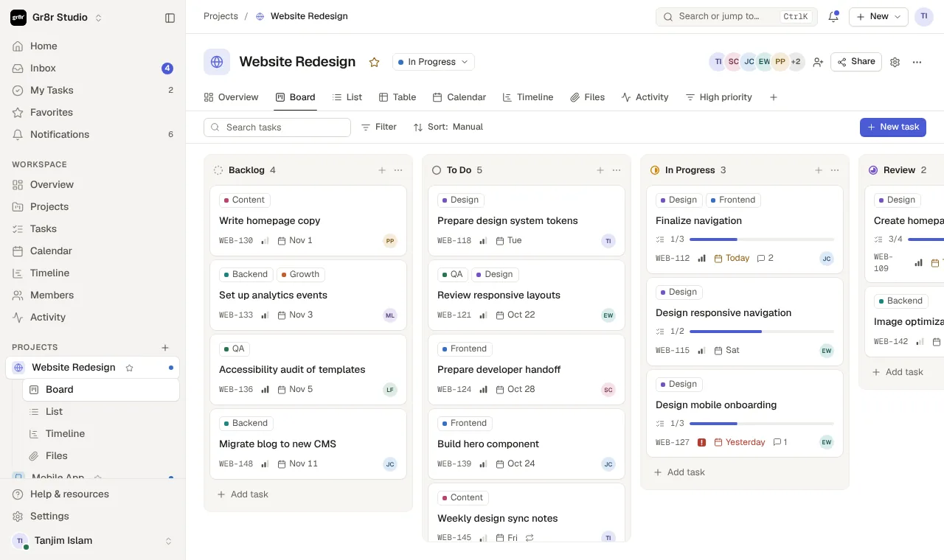Open comments on Design mobile onboarding card
The width and height of the screenshot is (944, 560).
coord(780,442)
